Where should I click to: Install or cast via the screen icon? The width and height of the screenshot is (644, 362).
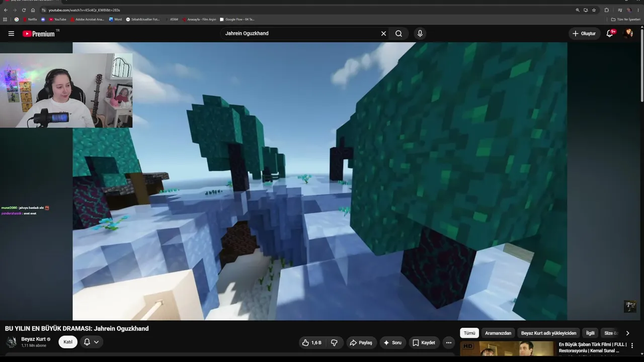tap(586, 10)
